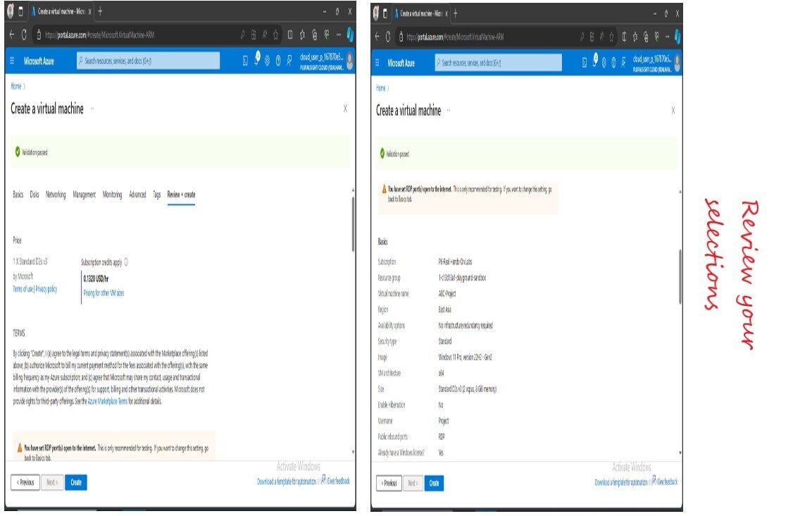Click Download a template link in right window
The height and width of the screenshot is (516, 812).
(x=621, y=482)
